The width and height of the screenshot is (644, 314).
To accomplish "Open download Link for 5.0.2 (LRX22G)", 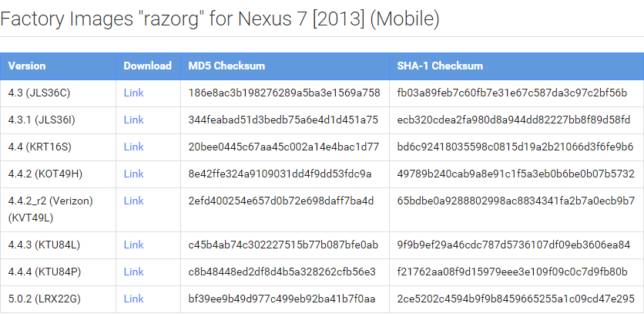I will click(133, 299).
